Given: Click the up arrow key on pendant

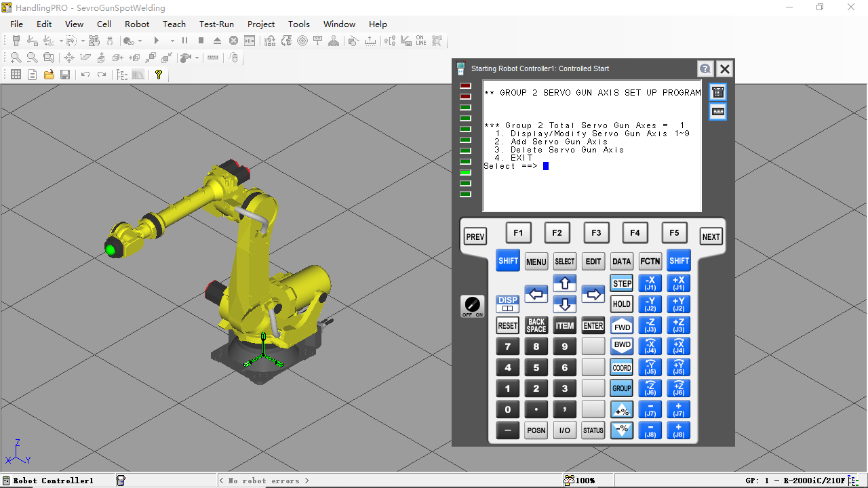Looking at the screenshot, I should [565, 283].
